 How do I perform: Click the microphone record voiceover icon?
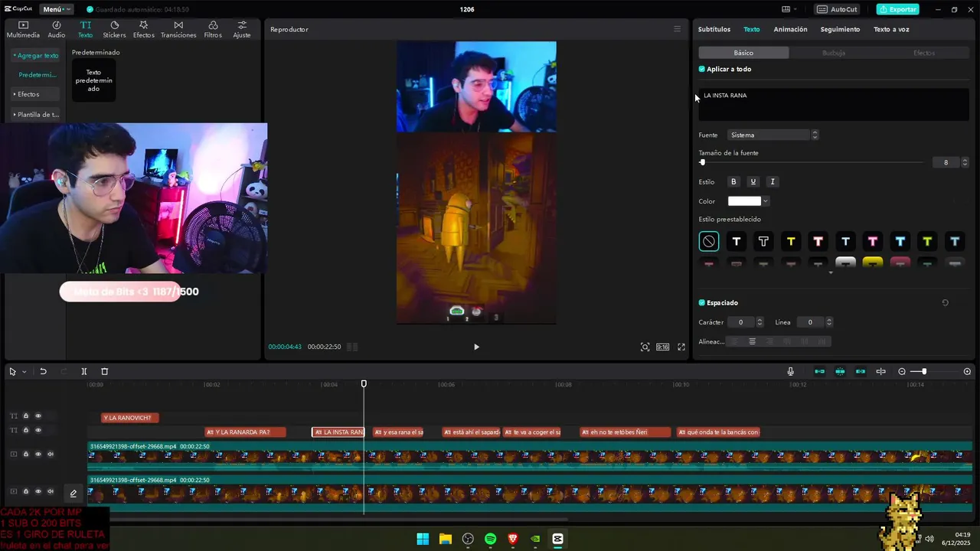point(791,371)
